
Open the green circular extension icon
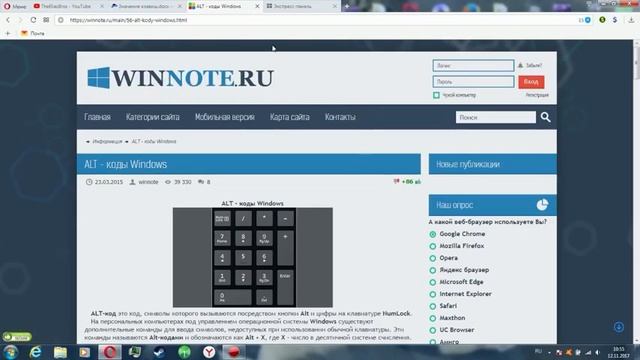602,20
